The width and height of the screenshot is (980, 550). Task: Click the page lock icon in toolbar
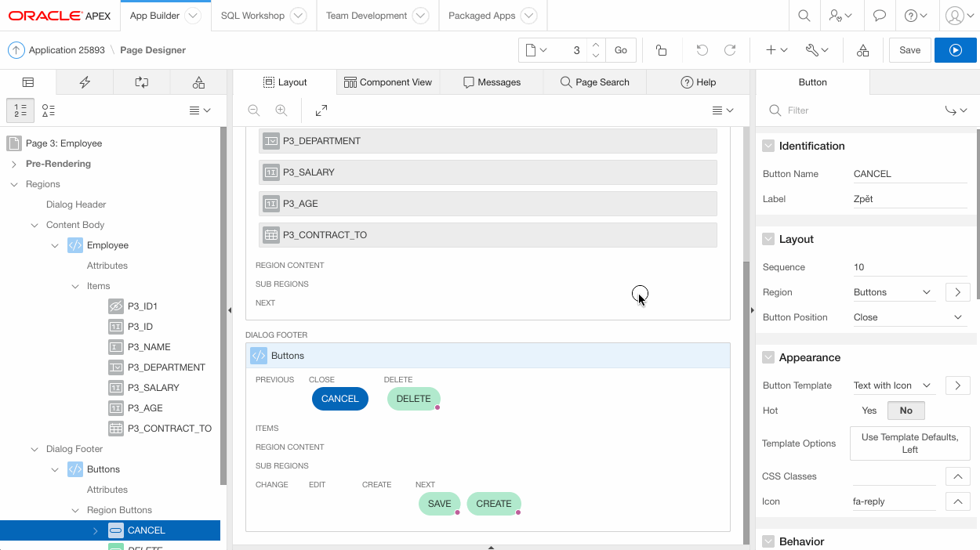click(x=661, y=50)
